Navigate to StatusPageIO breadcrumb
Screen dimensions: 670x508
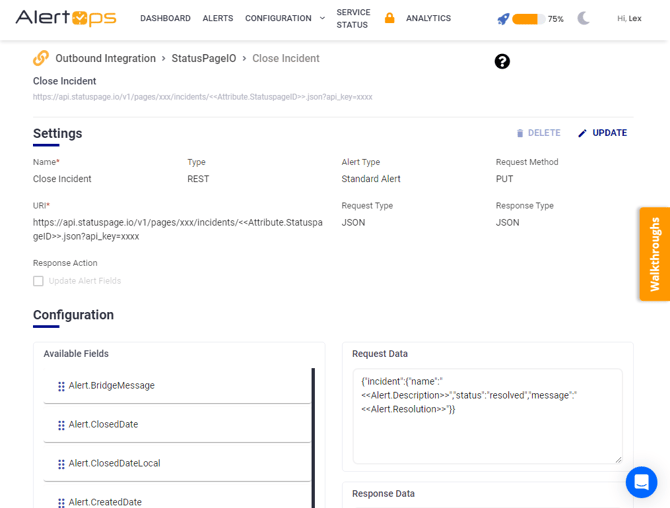point(203,58)
